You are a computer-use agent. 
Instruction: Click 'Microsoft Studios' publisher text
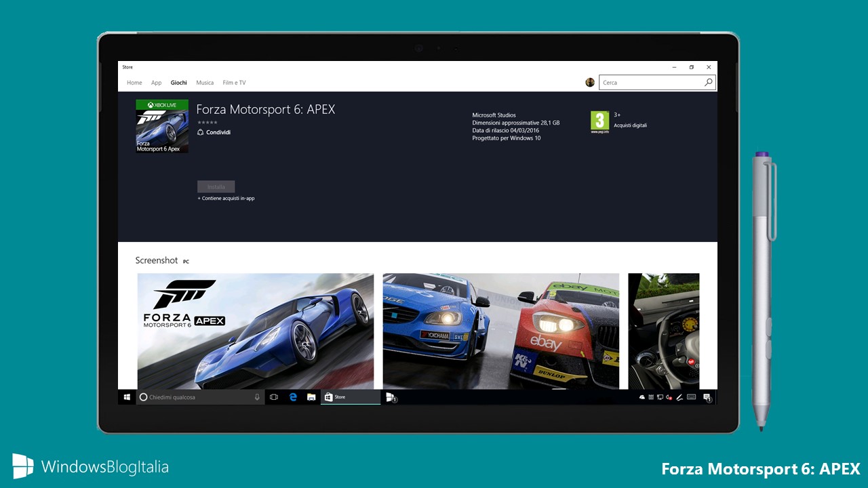click(x=494, y=115)
